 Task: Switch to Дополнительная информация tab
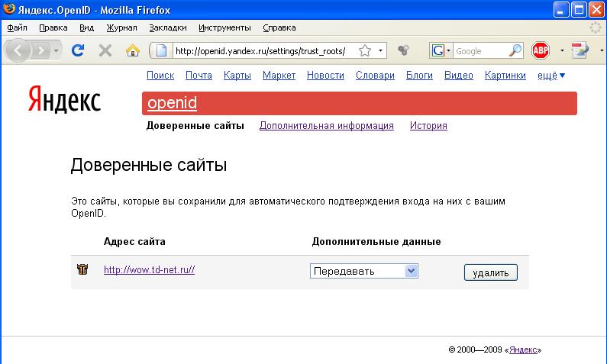[x=326, y=126]
